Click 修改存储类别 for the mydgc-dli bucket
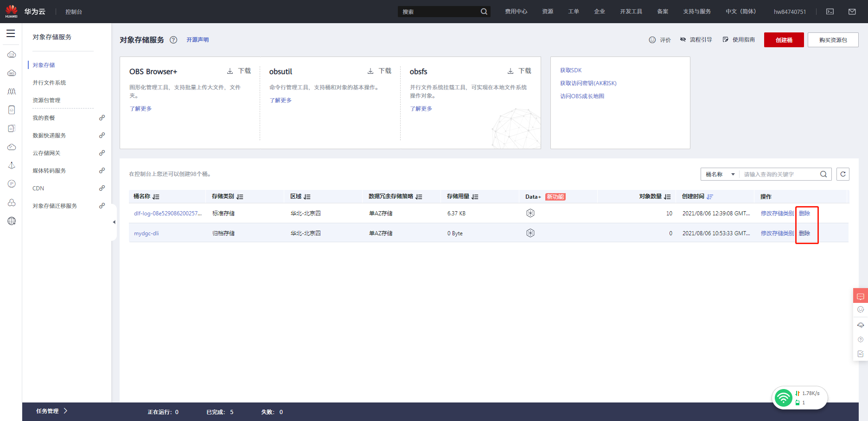Image resolution: width=868 pixels, height=421 pixels. point(777,233)
